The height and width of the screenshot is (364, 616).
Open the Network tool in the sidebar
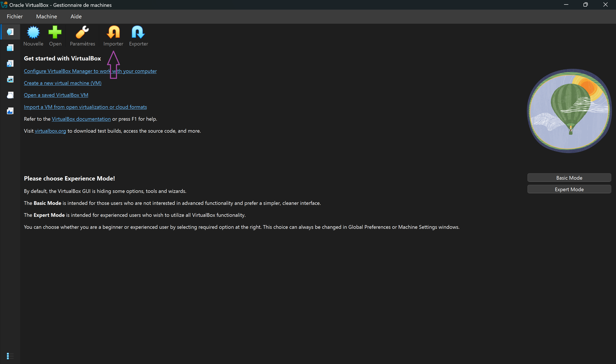(10, 79)
